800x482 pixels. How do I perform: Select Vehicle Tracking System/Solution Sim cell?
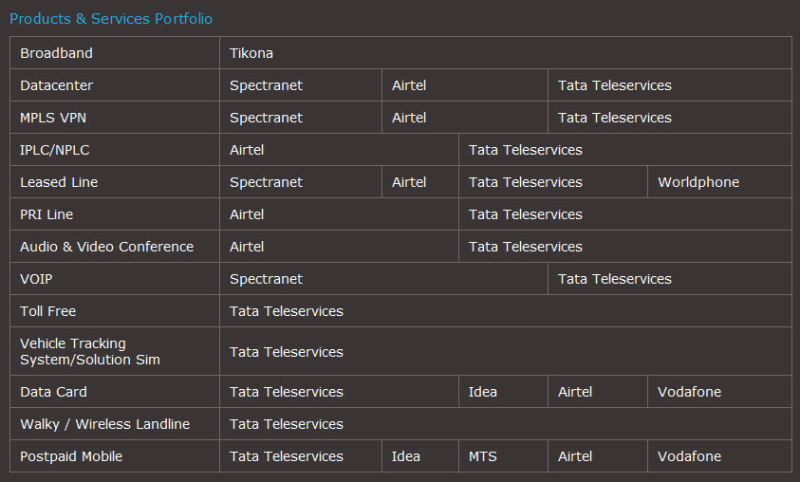pos(90,351)
